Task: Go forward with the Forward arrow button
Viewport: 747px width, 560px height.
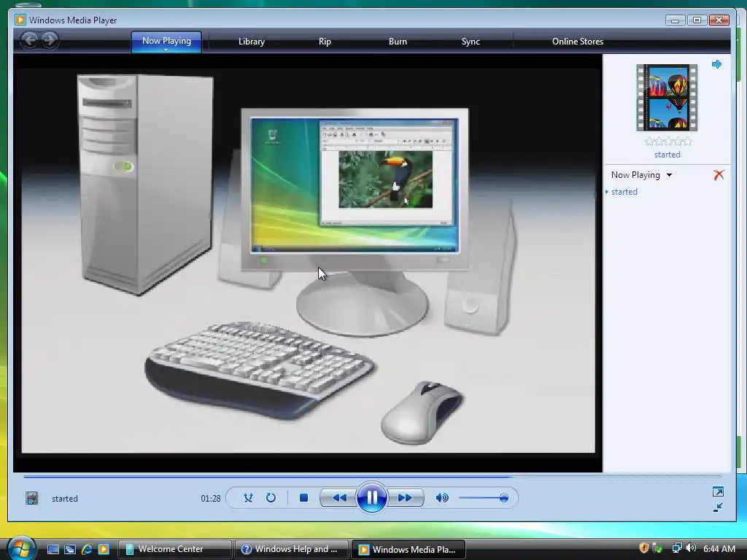Action: point(49,40)
